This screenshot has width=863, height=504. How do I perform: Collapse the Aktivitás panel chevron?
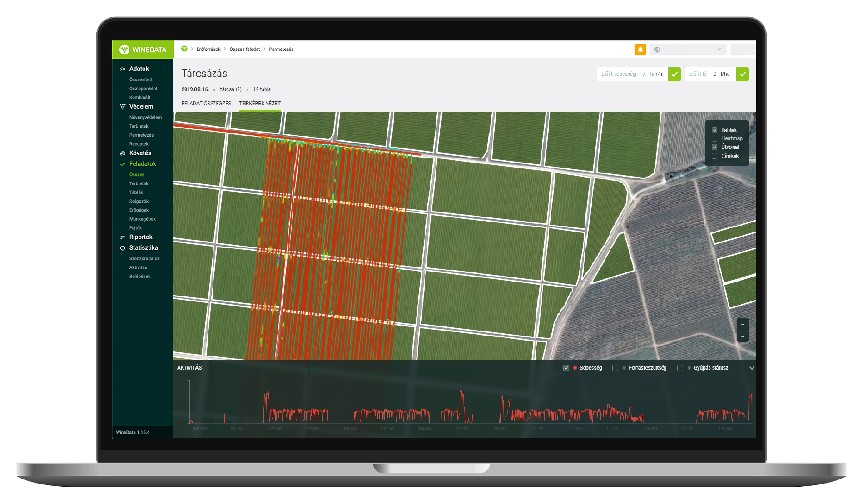pyautogui.click(x=751, y=368)
